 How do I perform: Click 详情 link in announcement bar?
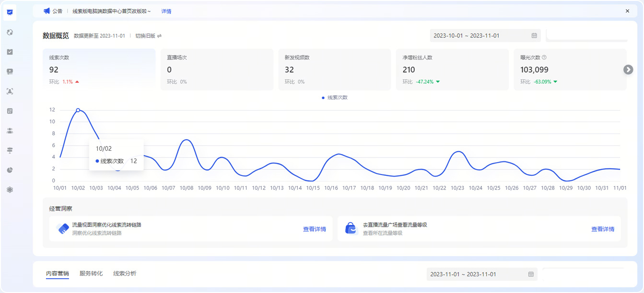coord(166,11)
